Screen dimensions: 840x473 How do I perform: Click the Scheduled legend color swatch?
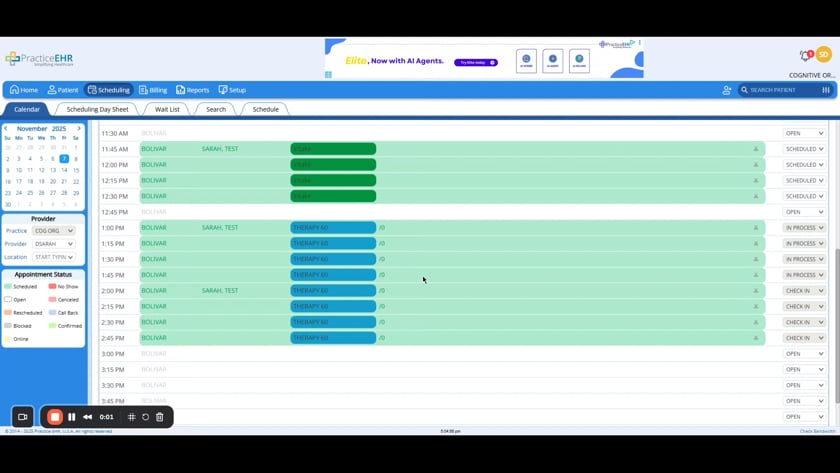tap(8, 287)
